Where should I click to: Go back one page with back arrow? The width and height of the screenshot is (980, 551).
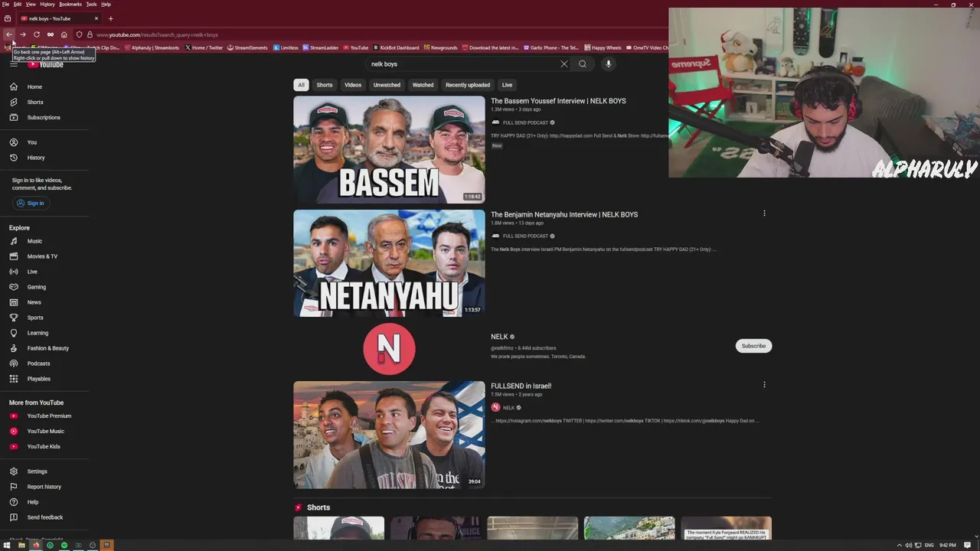coord(9,34)
